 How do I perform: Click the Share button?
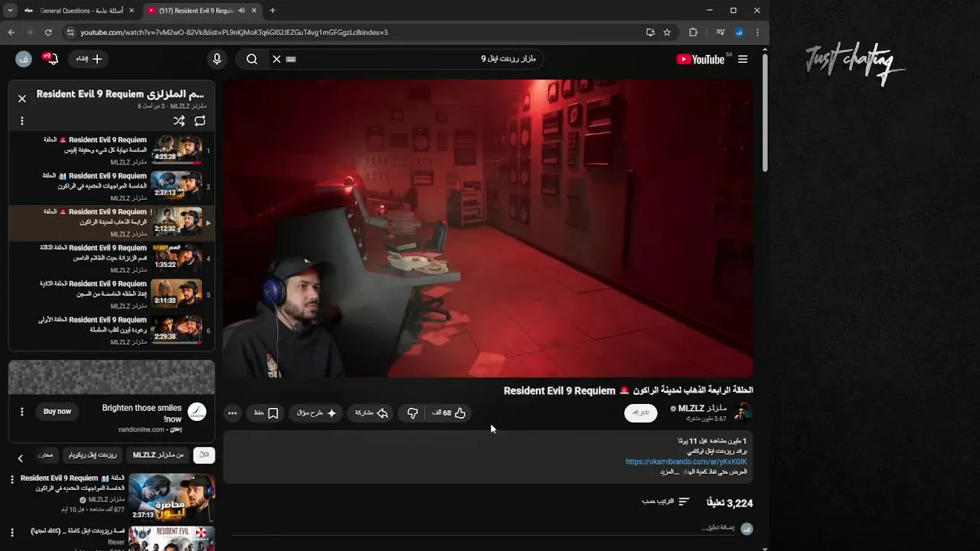(371, 413)
